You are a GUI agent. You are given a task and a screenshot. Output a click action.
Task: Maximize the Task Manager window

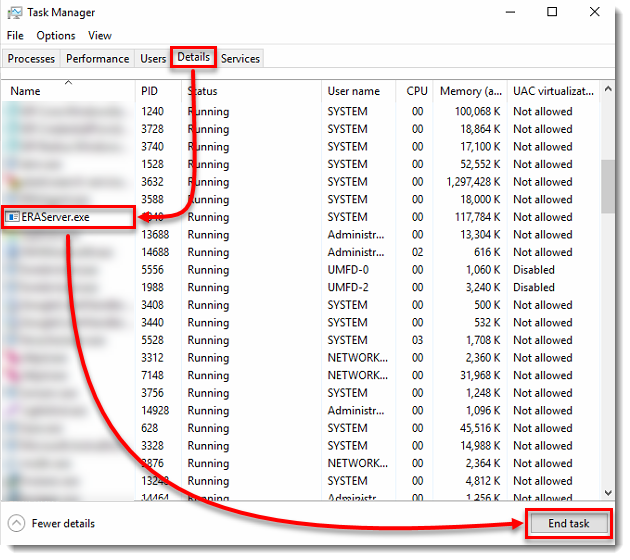[552, 12]
